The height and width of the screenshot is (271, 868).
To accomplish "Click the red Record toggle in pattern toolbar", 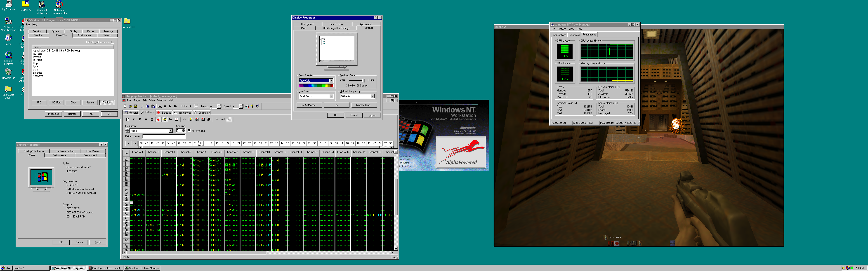I will (x=158, y=119).
